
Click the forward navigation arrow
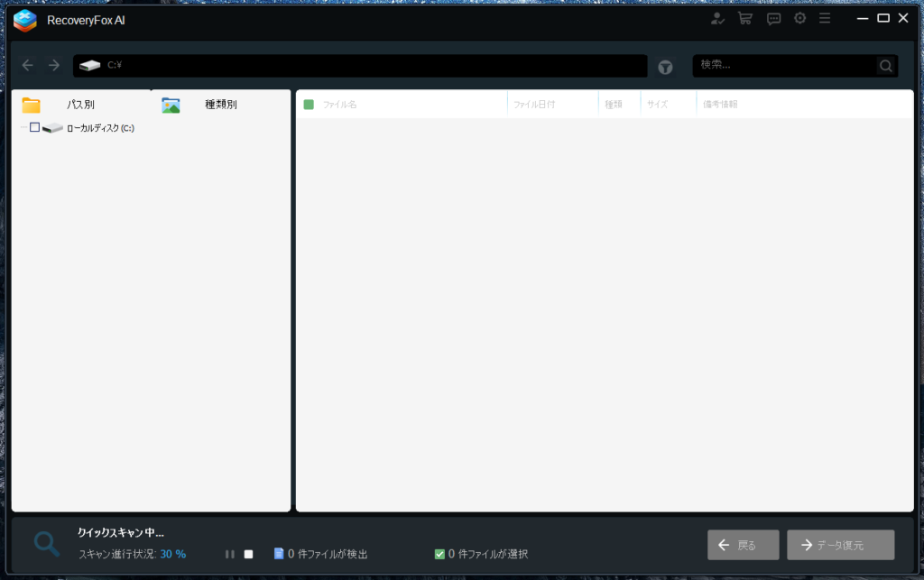click(54, 66)
